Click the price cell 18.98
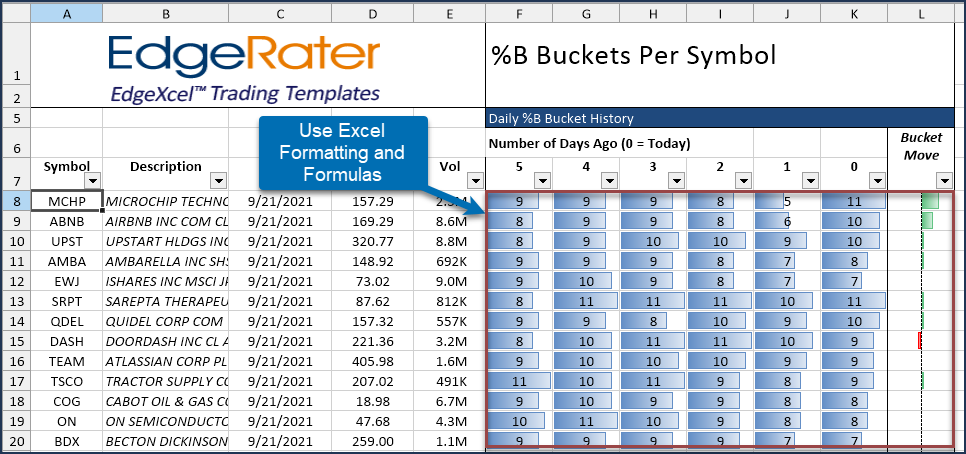Image resolution: width=966 pixels, height=454 pixels. (372, 401)
